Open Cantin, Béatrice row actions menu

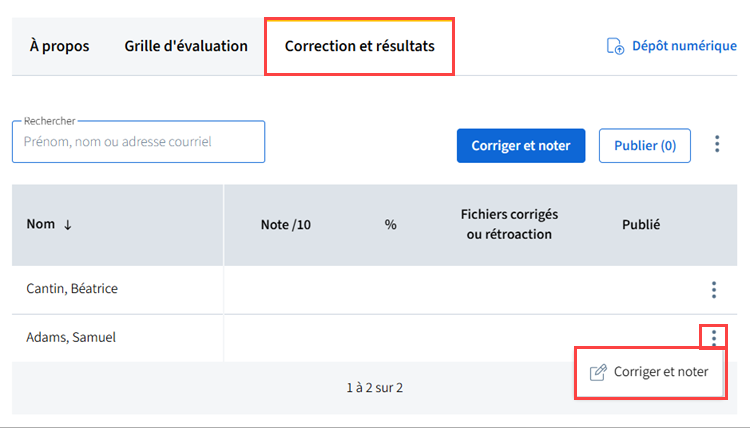[713, 290]
